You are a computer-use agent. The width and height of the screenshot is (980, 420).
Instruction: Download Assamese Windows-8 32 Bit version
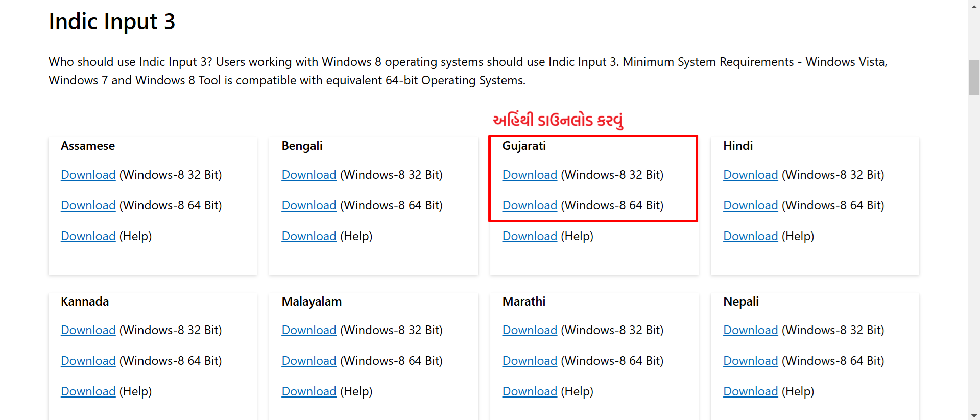88,175
